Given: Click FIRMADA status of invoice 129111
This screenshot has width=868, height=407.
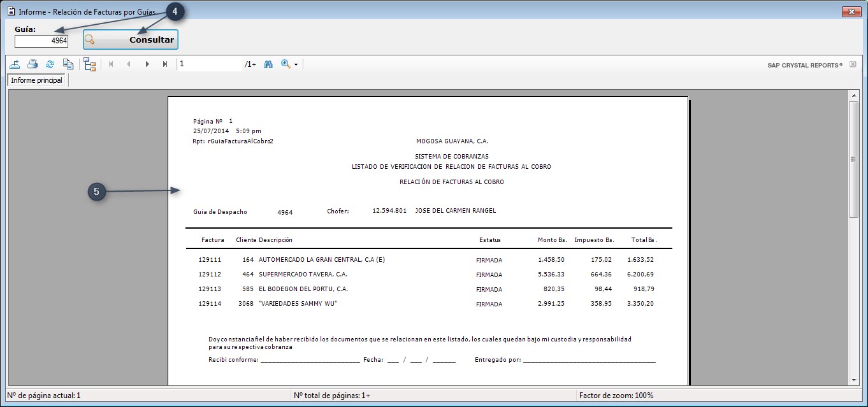Looking at the screenshot, I should pyautogui.click(x=489, y=261).
